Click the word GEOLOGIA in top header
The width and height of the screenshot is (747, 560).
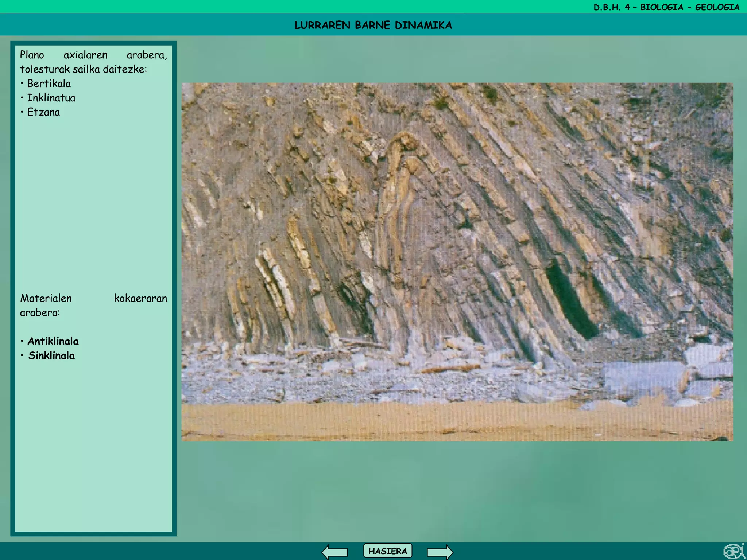click(x=717, y=7)
